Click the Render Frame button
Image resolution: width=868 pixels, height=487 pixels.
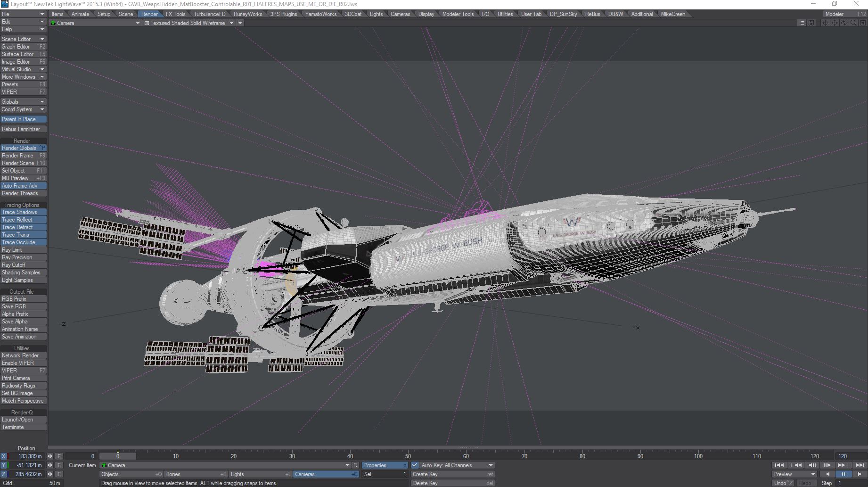pos(23,156)
